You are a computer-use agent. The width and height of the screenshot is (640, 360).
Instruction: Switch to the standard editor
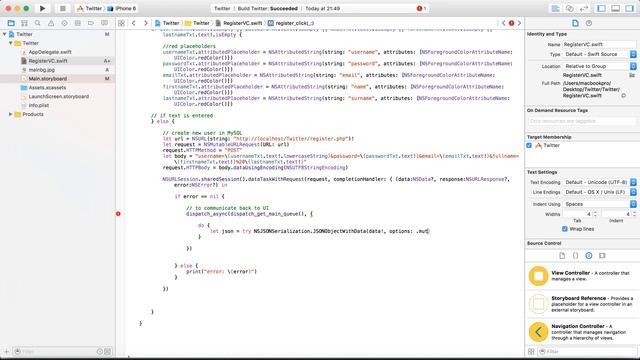[556, 8]
